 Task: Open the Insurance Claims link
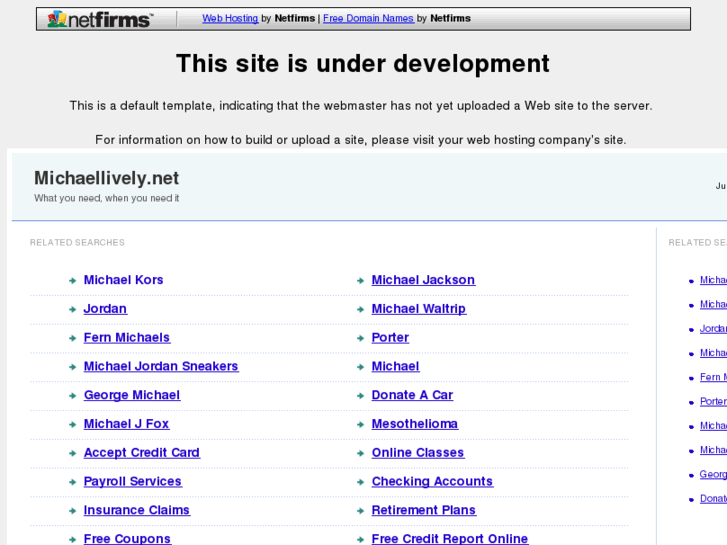point(136,510)
